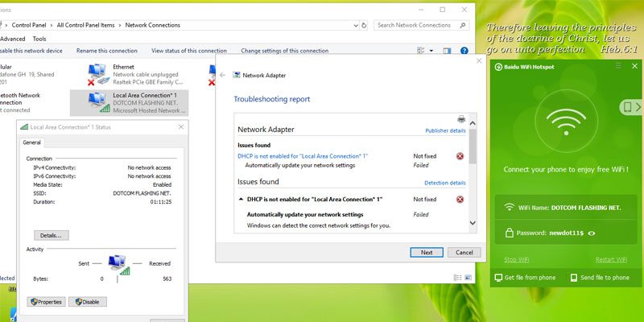Viewport: 644px width, 322px height.
Task: Click the troubleshooting report scrollbar thumb
Action: click(x=473, y=147)
